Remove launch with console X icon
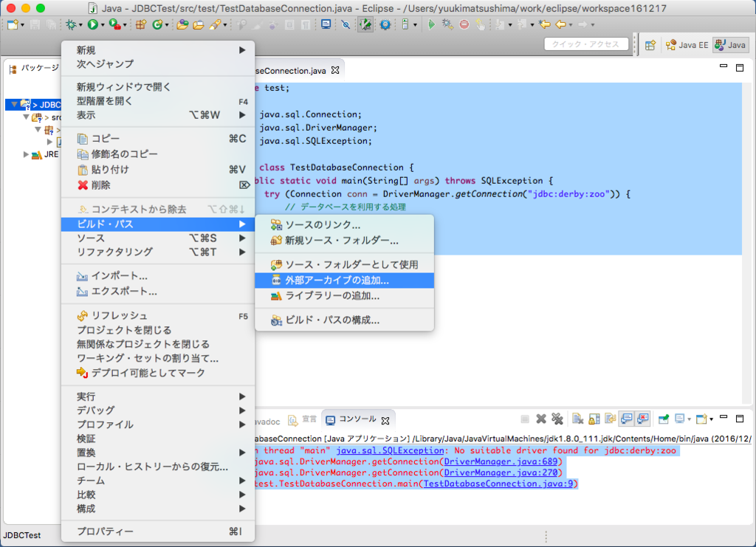 (x=541, y=419)
